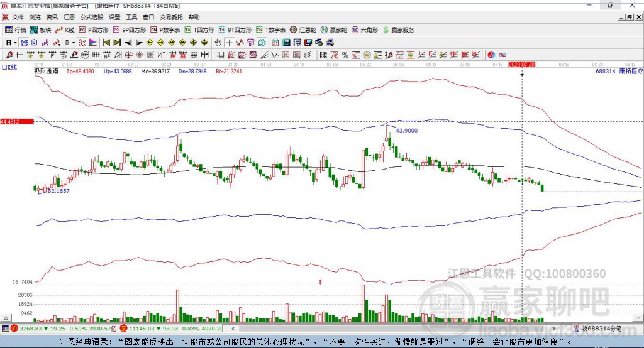Viewport: 644px width, 348px height.
Task: Click the Bt=21.3741 value
Action: tap(229, 71)
